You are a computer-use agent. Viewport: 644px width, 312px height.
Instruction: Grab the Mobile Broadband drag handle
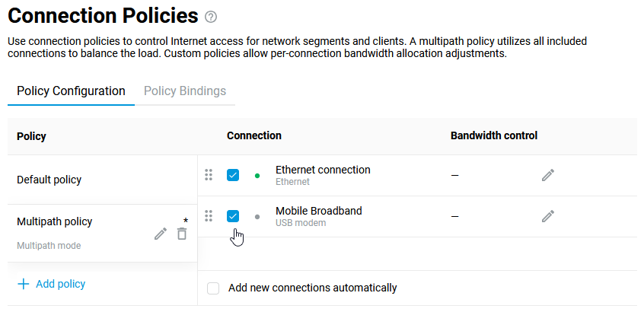209,216
